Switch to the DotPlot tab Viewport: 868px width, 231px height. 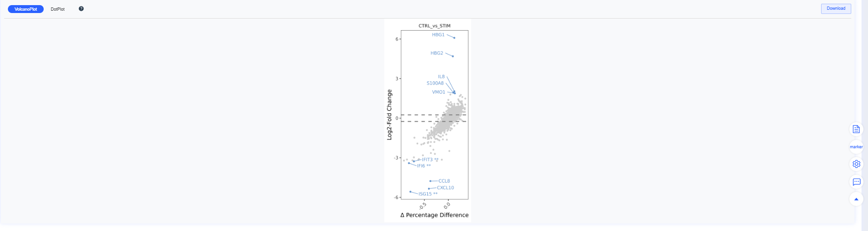pyautogui.click(x=58, y=9)
